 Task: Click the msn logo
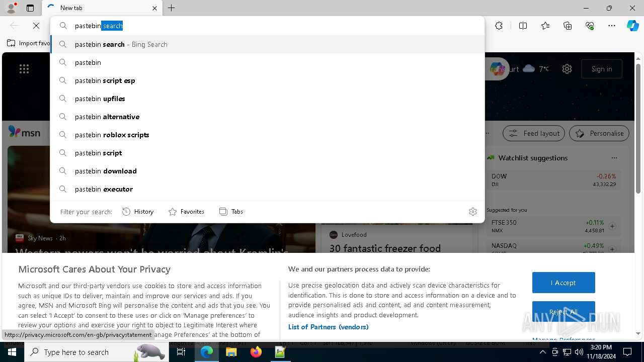coord(24,132)
